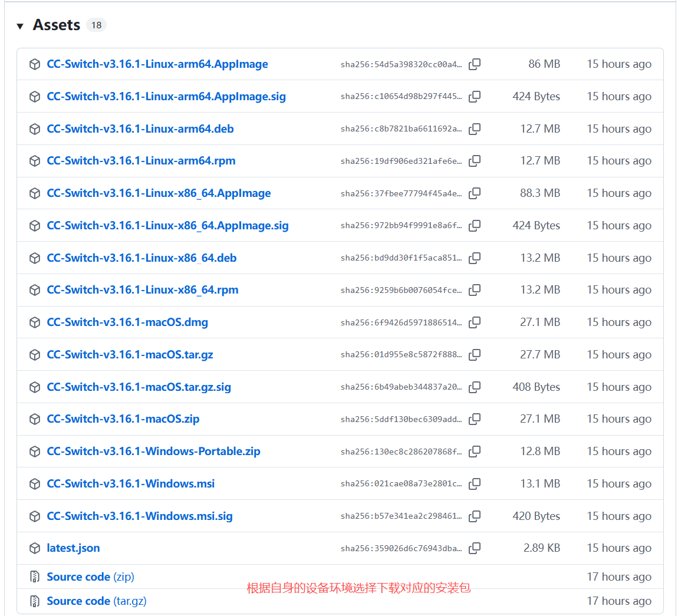678x616 pixels.
Task: Copy sha256 of Windows.msi
Action: point(475,484)
